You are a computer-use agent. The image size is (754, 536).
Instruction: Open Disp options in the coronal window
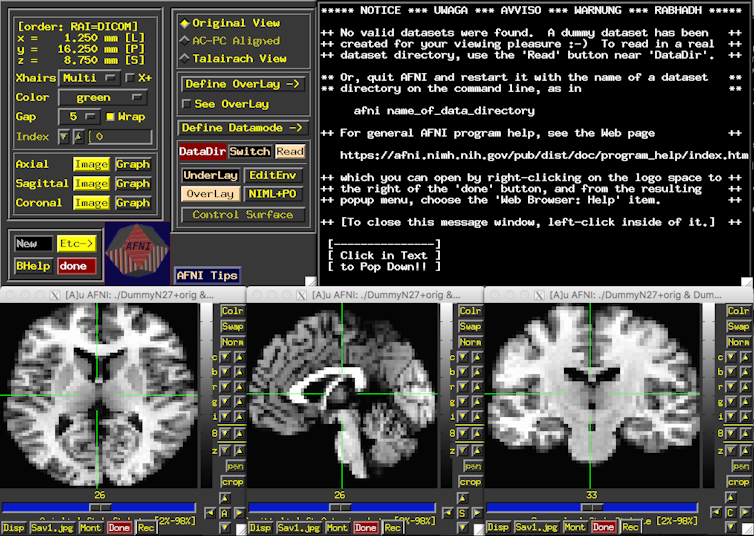coord(497,527)
